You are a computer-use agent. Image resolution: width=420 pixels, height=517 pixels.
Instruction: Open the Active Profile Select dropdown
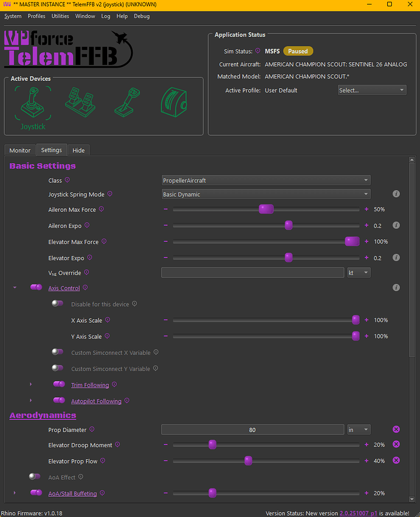pyautogui.click(x=372, y=90)
